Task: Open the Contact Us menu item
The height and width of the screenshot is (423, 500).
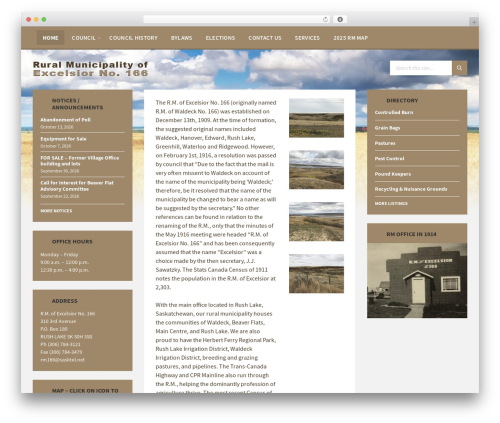Action: coord(265,38)
